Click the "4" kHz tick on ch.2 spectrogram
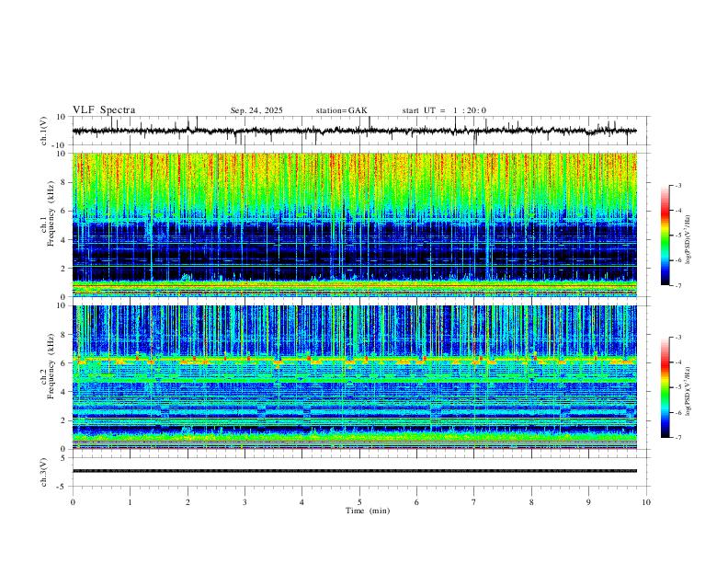 click(x=64, y=392)
